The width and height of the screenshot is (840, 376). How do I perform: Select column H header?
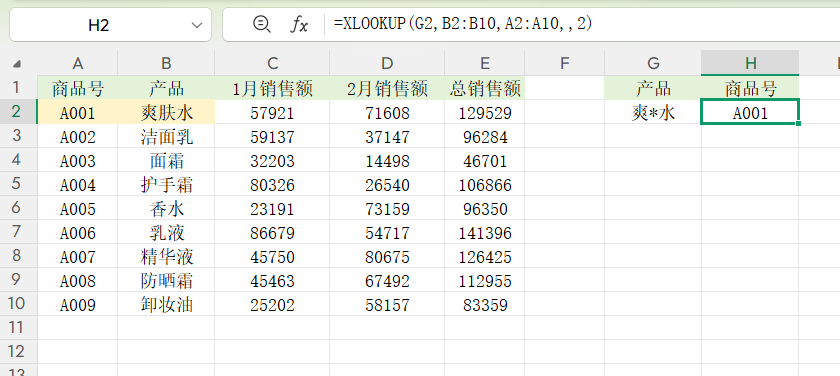751,63
